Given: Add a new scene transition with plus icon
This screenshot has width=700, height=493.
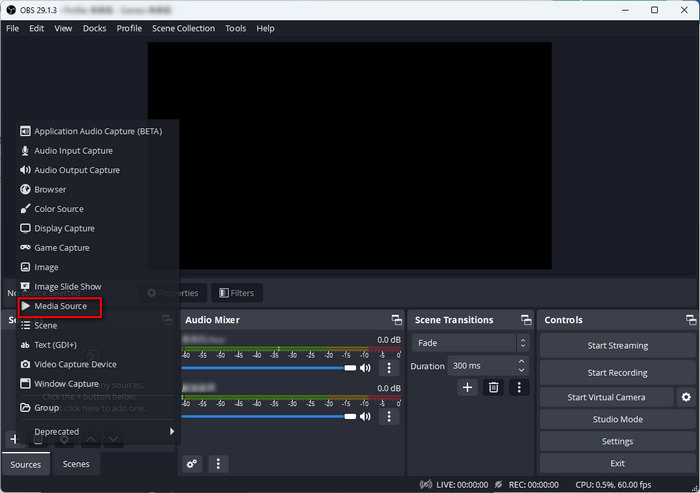Looking at the screenshot, I should 467,387.
